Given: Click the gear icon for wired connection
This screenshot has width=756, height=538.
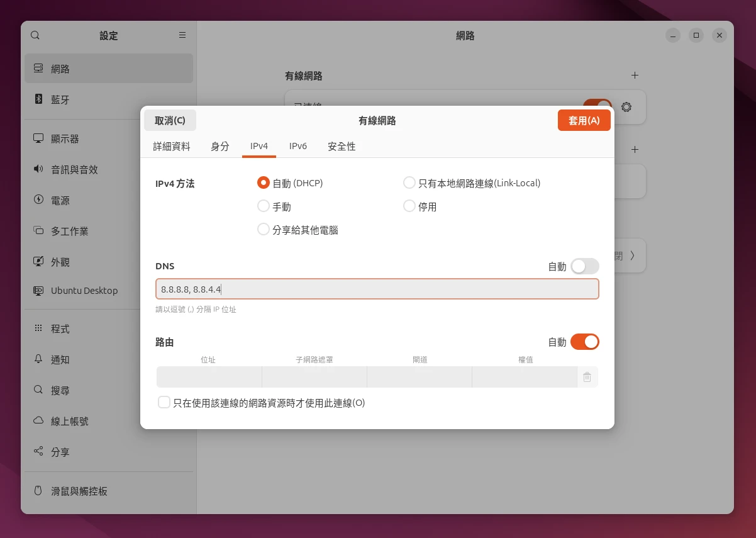Looking at the screenshot, I should [626, 107].
